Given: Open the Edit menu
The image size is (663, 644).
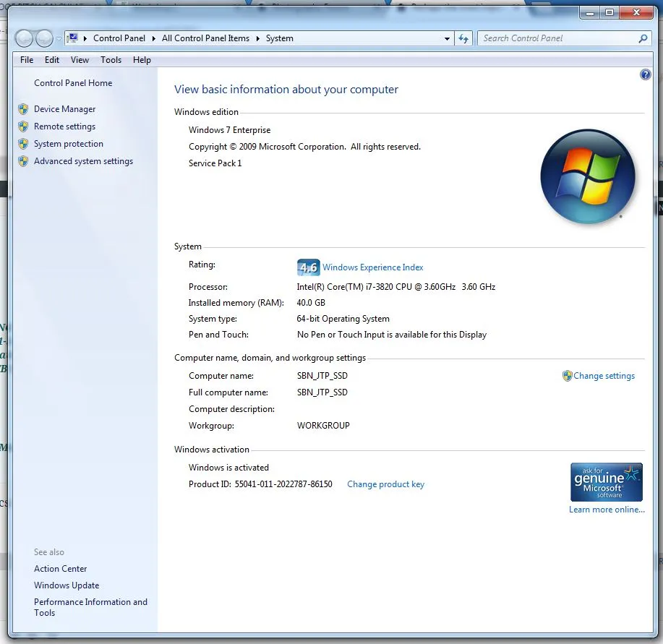Looking at the screenshot, I should [52, 60].
